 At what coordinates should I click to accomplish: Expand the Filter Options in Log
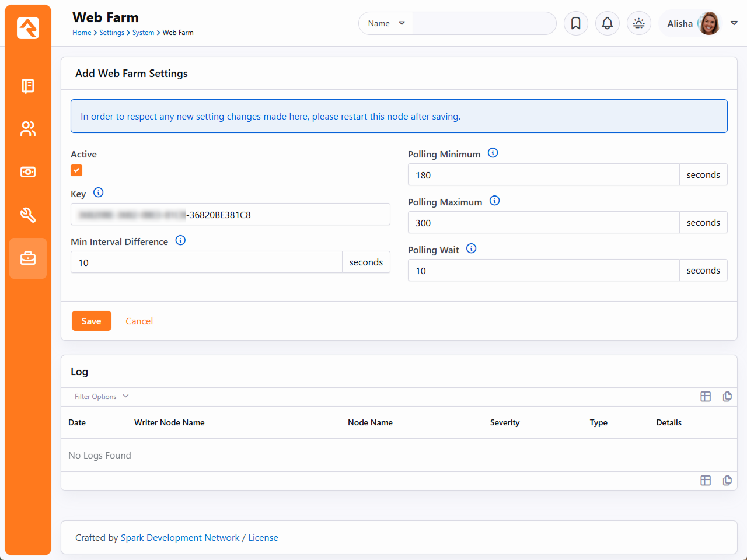click(101, 397)
